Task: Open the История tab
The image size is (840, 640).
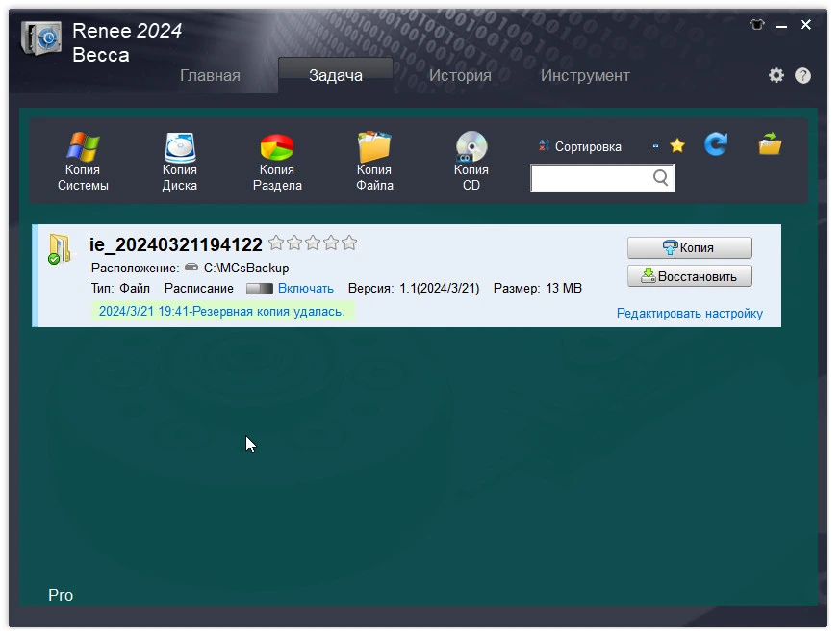Action: click(x=460, y=76)
